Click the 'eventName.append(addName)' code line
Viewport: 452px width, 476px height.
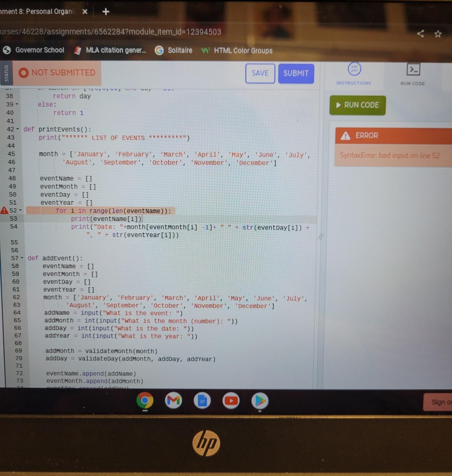tap(91, 373)
